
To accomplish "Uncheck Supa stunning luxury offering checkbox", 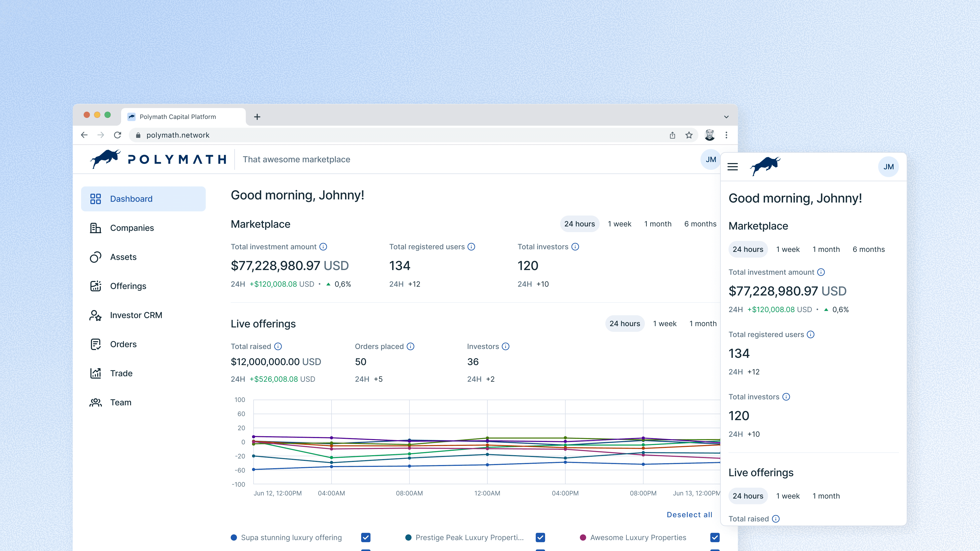I will click(366, 537).
